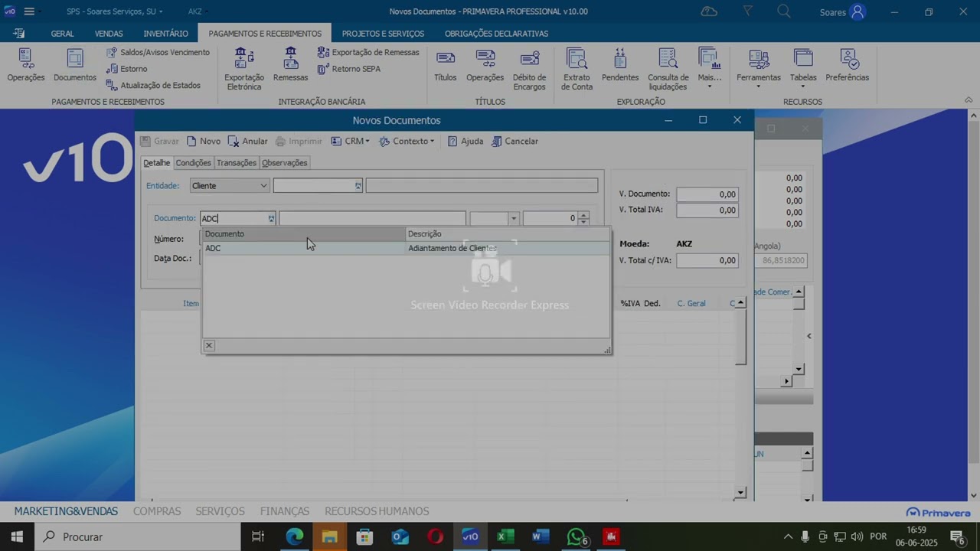Open Extrato de Conta
This screenshot has height=551, width=980.
pos(577,69)
